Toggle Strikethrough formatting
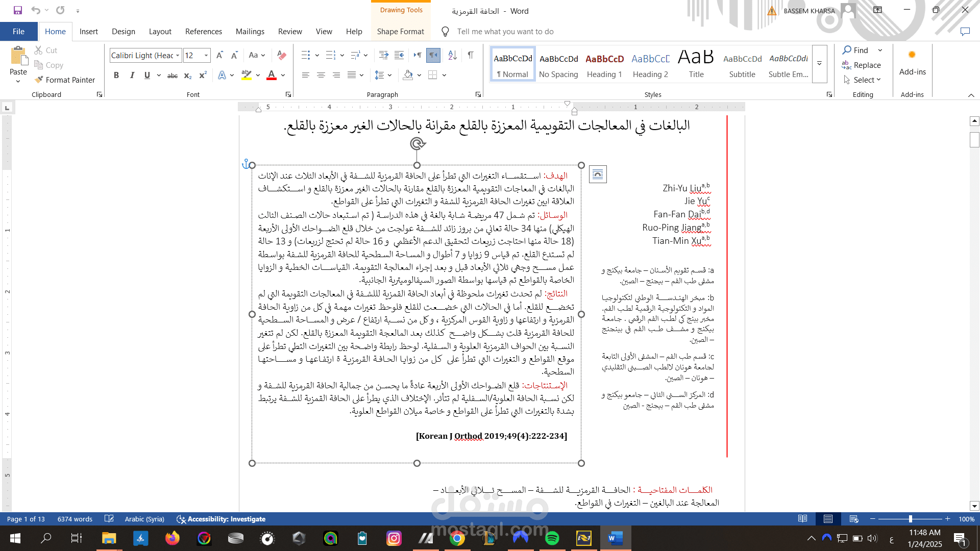Screen dimensions: 980x551 tap(173, 75)
